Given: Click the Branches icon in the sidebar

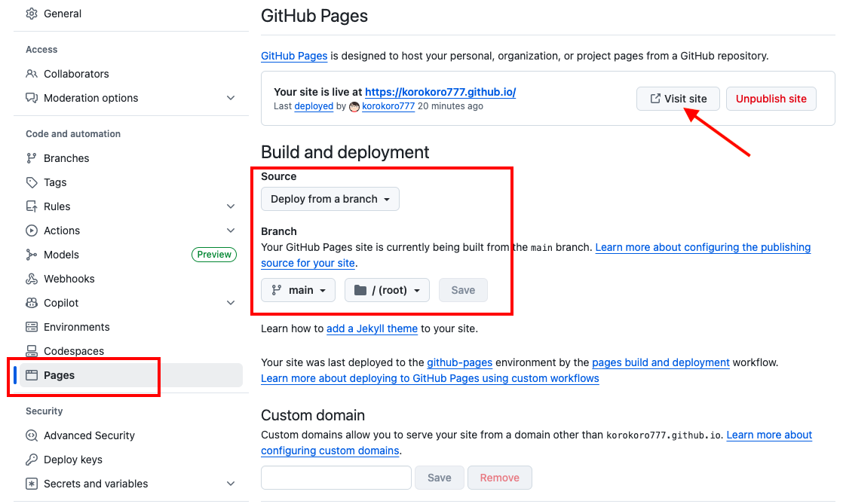Looking at the screenshot, I should click(x=29, y=157).
